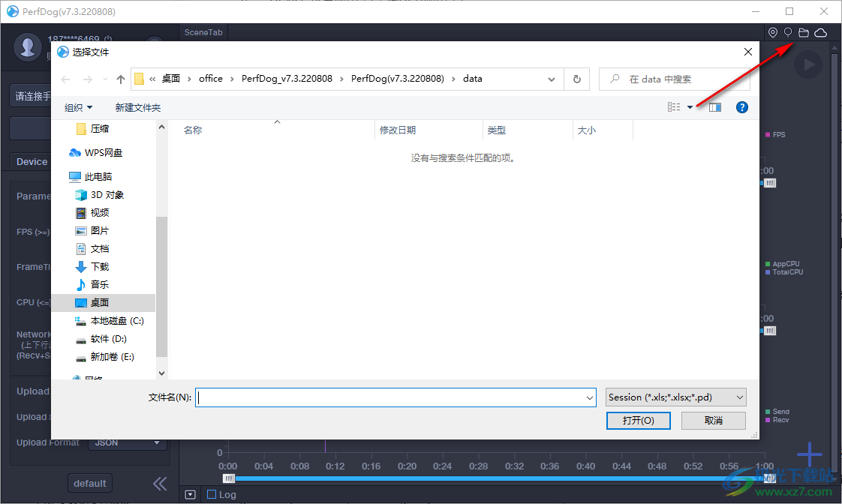Click office in the breadcrumb path
The image size is (842, 504).
pyautogui.click(x=210, y=79)
